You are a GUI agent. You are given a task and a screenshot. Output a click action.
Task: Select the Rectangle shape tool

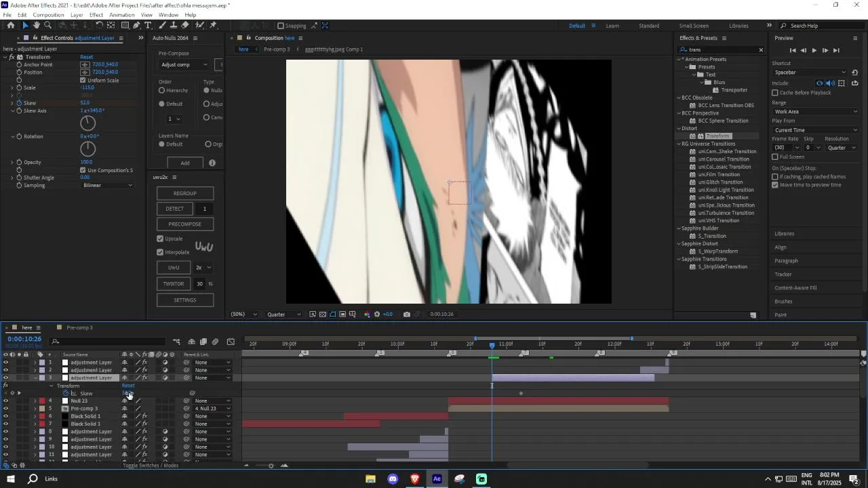pos(125,25)
